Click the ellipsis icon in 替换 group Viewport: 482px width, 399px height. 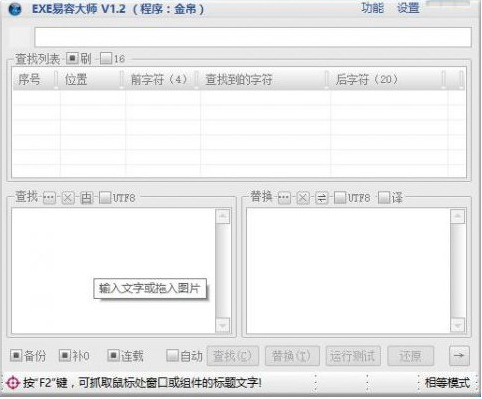click(284, 198)
